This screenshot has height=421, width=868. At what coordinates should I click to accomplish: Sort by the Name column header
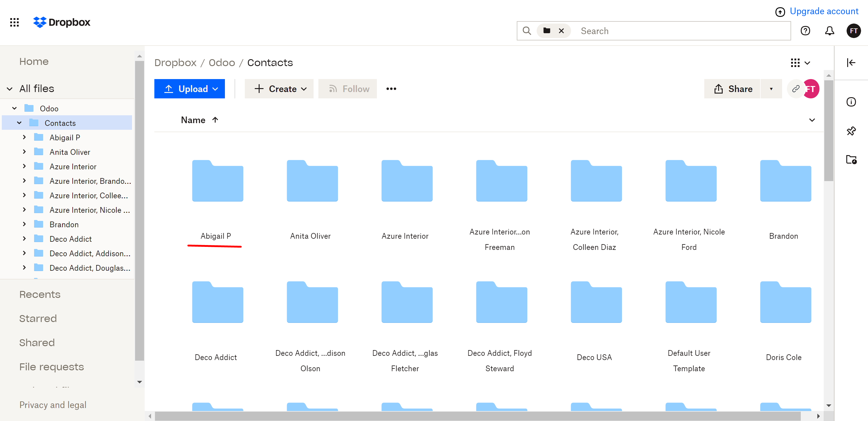tap(200, 120)
